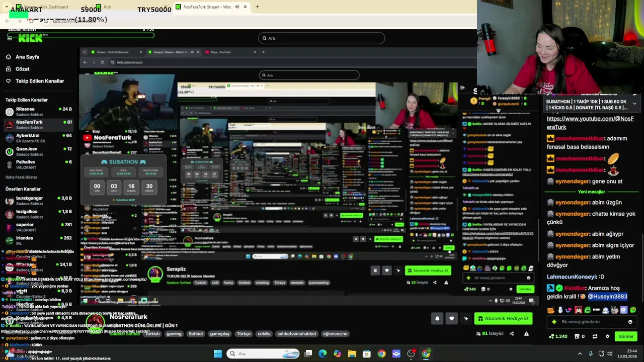
Task: Jump to Yeni mesajlar divider
Action: click(591, 192)
